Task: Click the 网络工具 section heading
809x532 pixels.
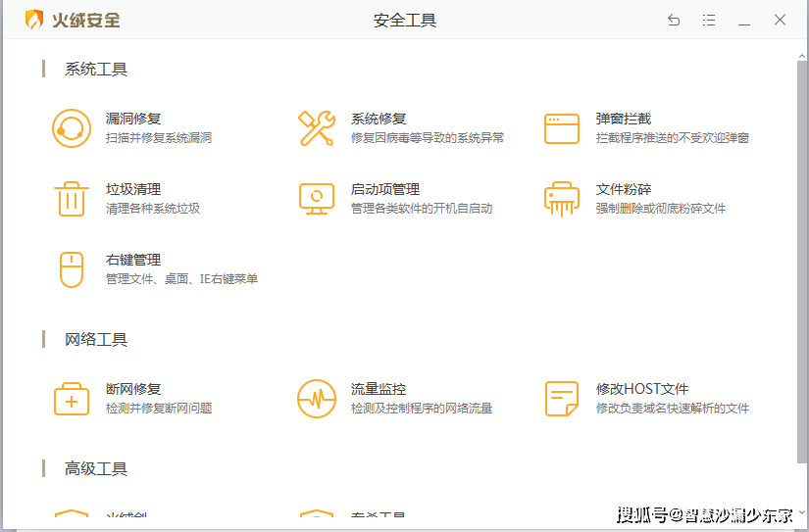Action: [x=96, y=339]
